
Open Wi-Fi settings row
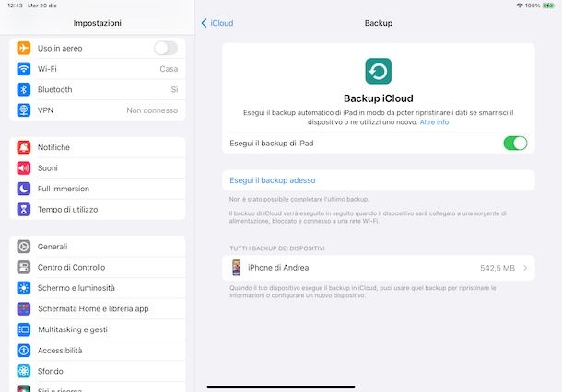tap(98, 69)
